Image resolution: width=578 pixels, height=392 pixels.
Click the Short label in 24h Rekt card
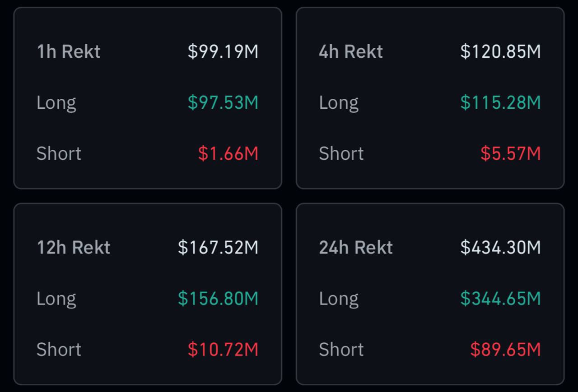pos(341,349)
